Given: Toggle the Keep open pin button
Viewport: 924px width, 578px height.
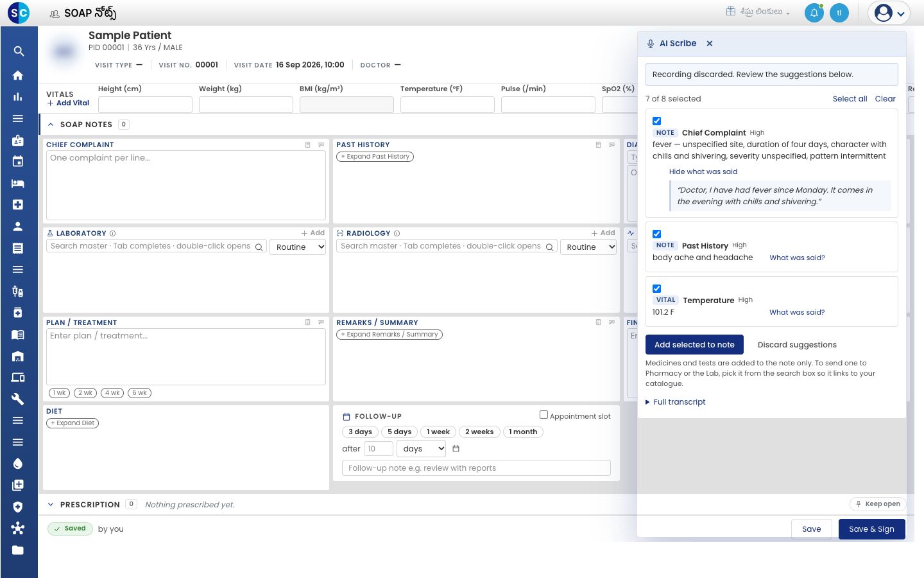Looking at the screenshot, I should click(878, 504).
